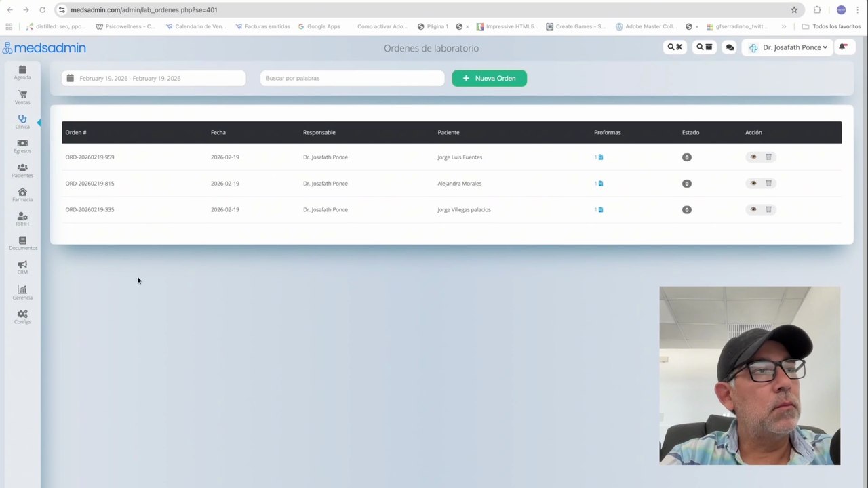Click estado badge for Jorge Luis Fuentes

click(686, 157)
